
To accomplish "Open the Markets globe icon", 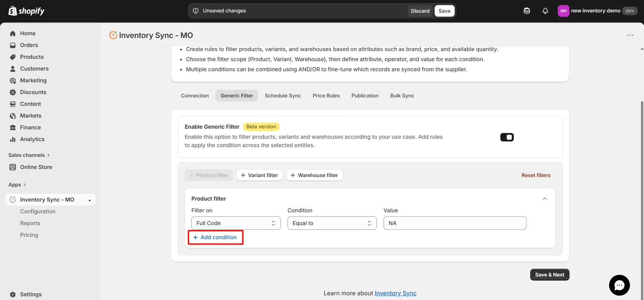I will [13, 116].
